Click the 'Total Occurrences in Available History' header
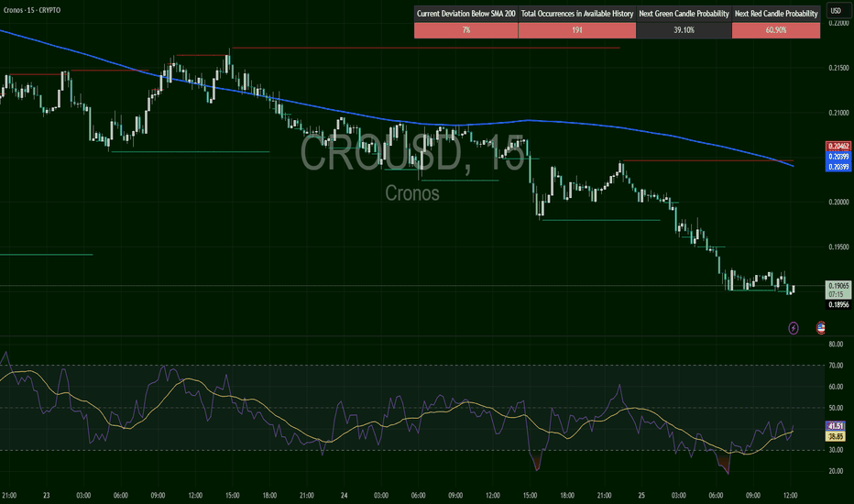This screenshot has width=854, height=504. pos(576,14)
